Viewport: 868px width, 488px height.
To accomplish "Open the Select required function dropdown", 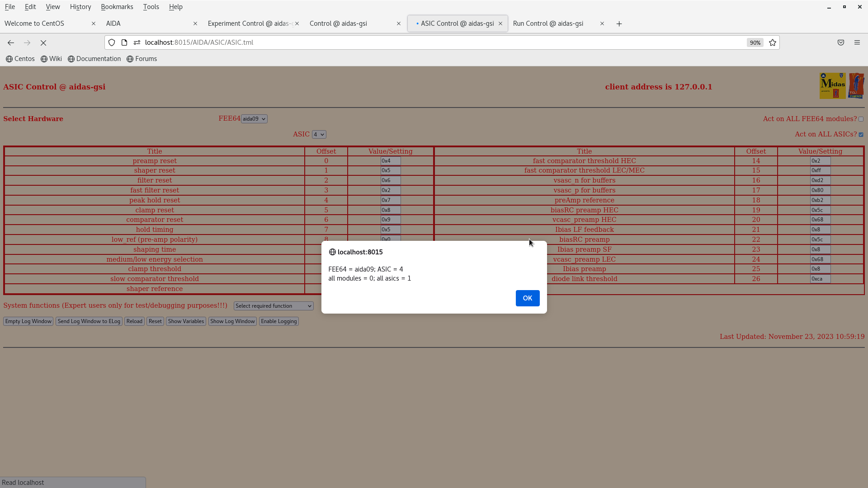I will click(273, 306).
